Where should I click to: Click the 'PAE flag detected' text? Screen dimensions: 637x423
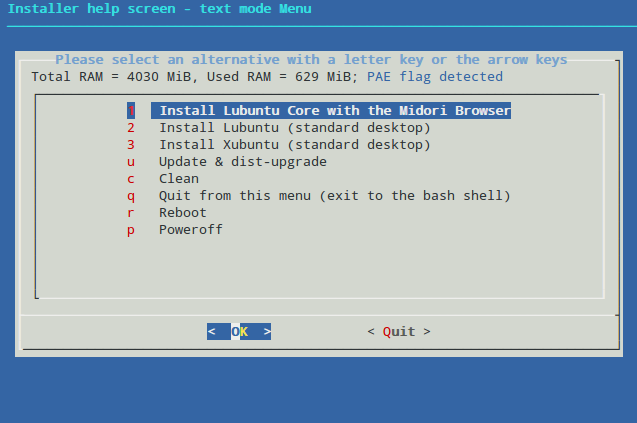[435, 76]
